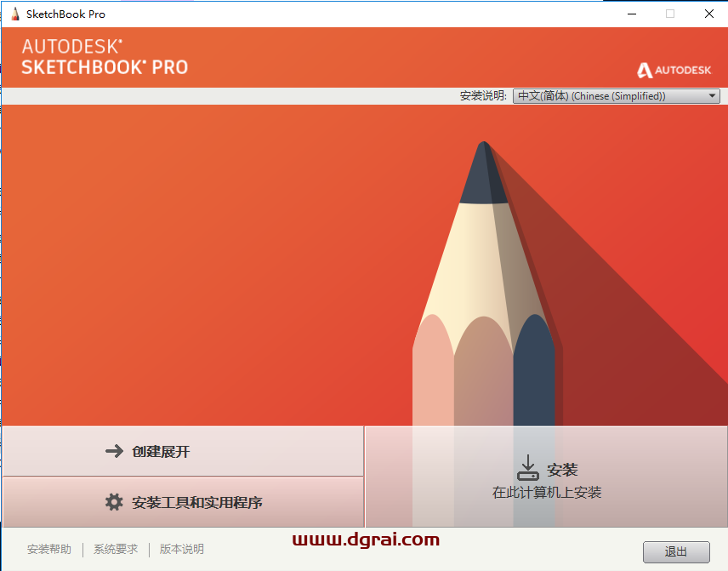This screenshot has width=728, height=571.
Task: Click the SketchBook Pro pencil icon in title bar
Action: (x=15, y=14)
